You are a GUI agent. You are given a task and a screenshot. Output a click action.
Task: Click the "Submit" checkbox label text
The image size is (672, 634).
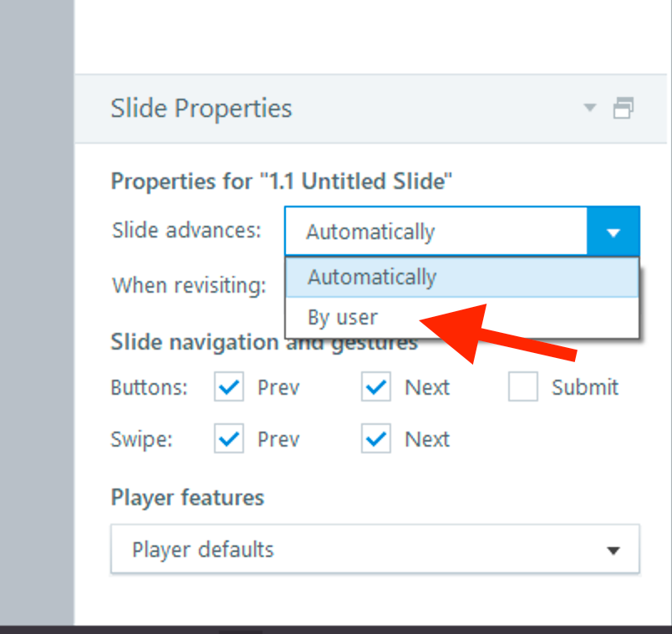point(584,387)
